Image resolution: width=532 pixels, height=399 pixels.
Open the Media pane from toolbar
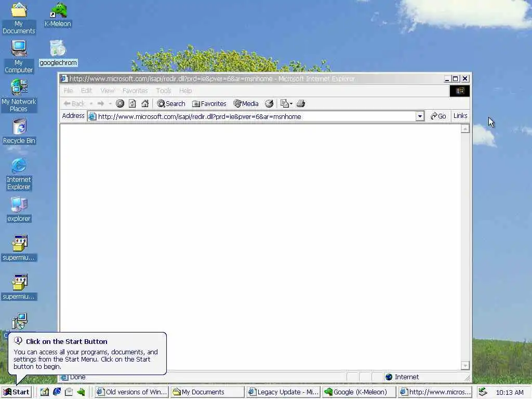click(246, 104)
